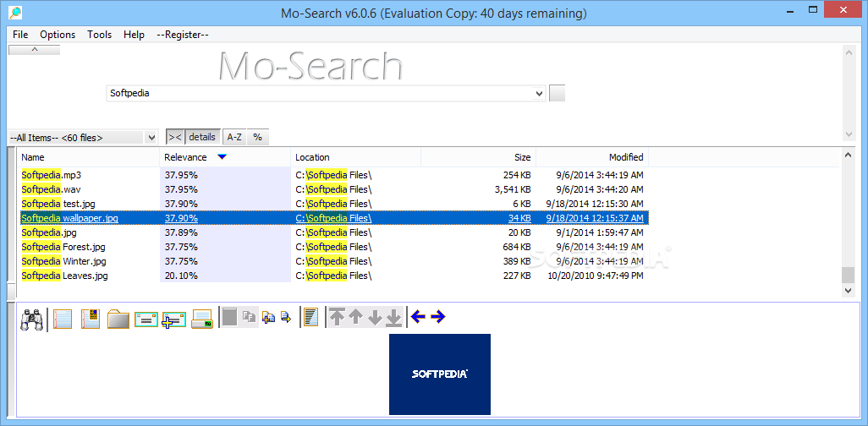868x426 pixels.
Task: Click the black text lines page icon
Action: [311, 317]
